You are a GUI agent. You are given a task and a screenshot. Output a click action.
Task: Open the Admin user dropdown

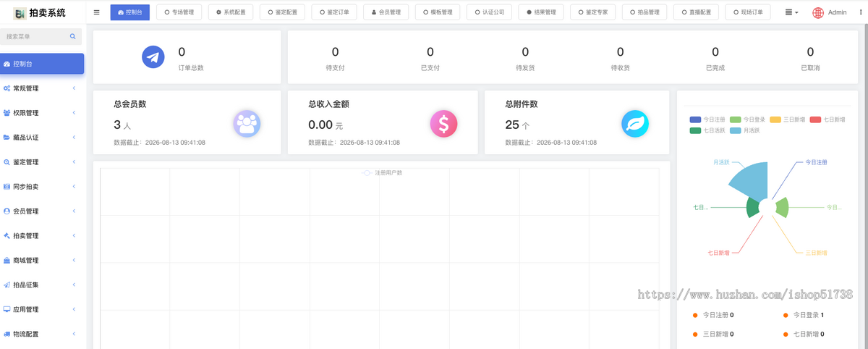tap(830, 12)
